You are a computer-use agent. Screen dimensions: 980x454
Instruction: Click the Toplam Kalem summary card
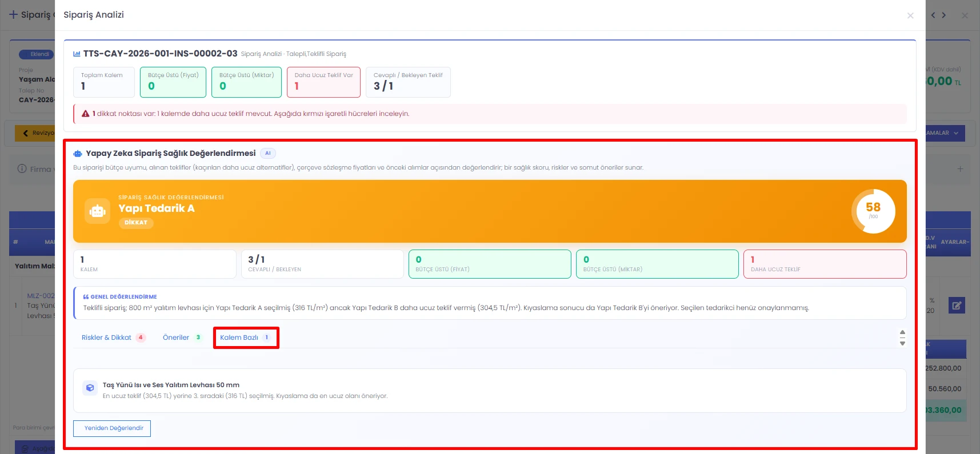104,82
